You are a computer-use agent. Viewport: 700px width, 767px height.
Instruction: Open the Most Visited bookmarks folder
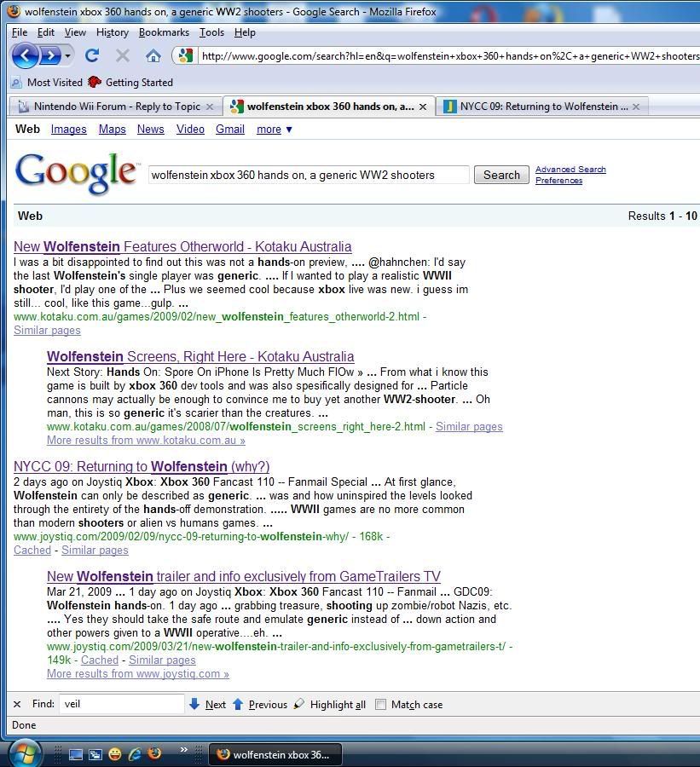tap(47, 82)
